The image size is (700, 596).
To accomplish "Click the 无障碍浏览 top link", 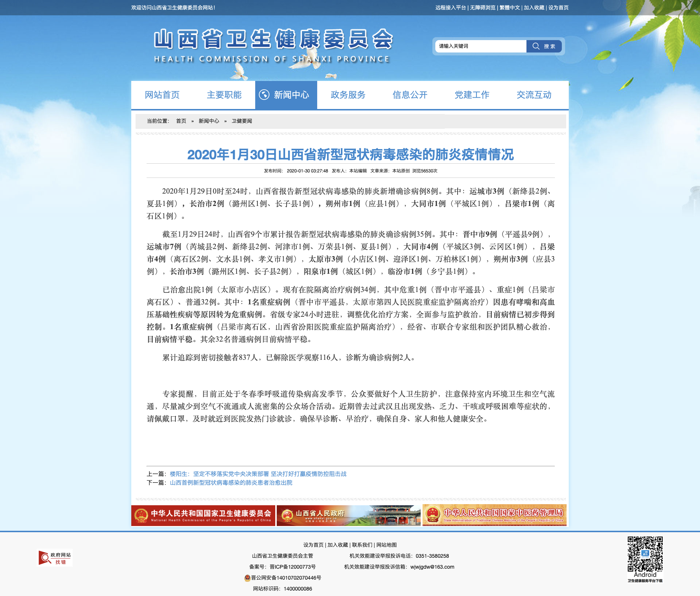I will click(x=483, y=8).
